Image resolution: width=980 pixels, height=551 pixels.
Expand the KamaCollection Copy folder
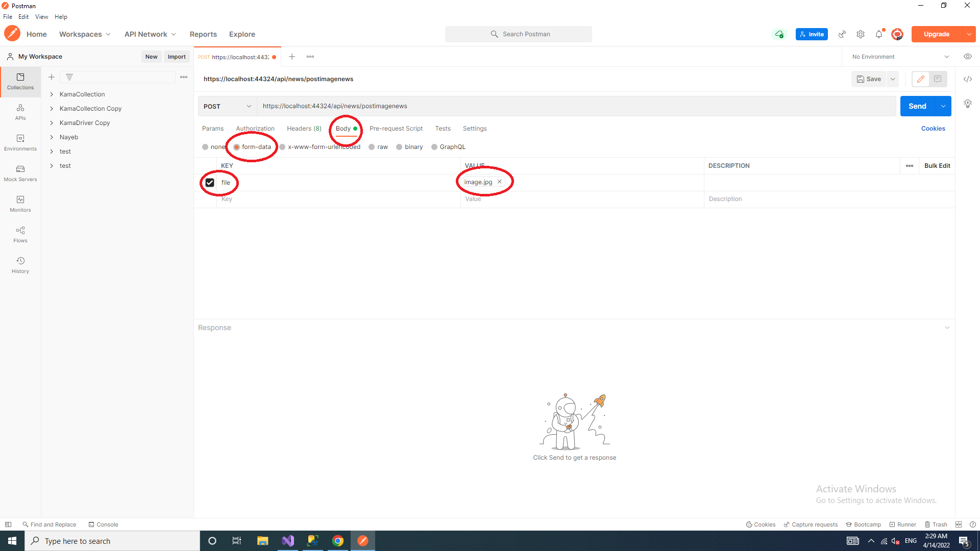click(x=52, y=109)
